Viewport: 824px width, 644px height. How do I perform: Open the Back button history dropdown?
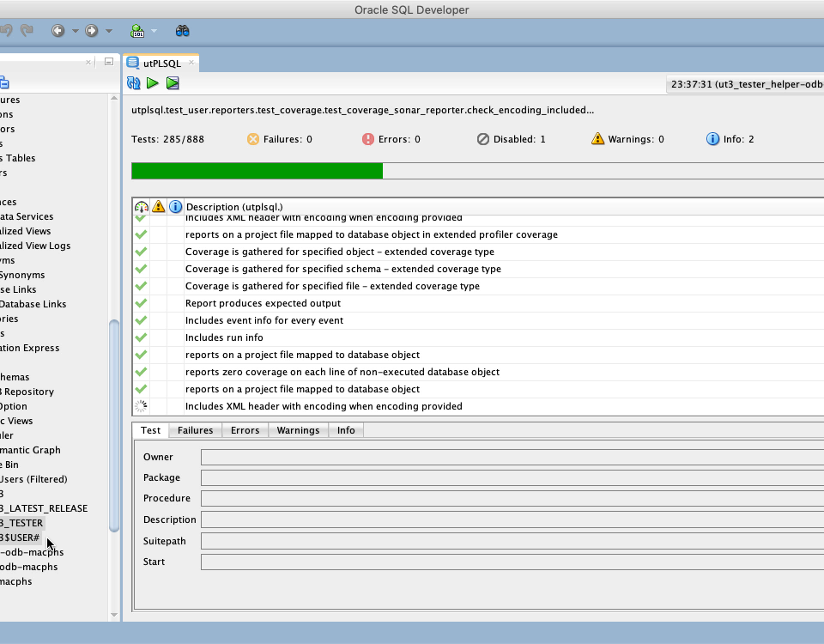tap(76, 31)
